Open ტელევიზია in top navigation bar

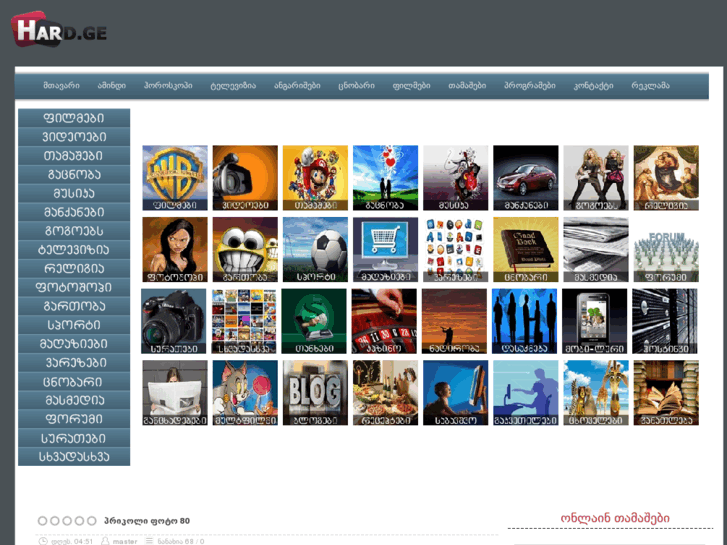[233, 85]
